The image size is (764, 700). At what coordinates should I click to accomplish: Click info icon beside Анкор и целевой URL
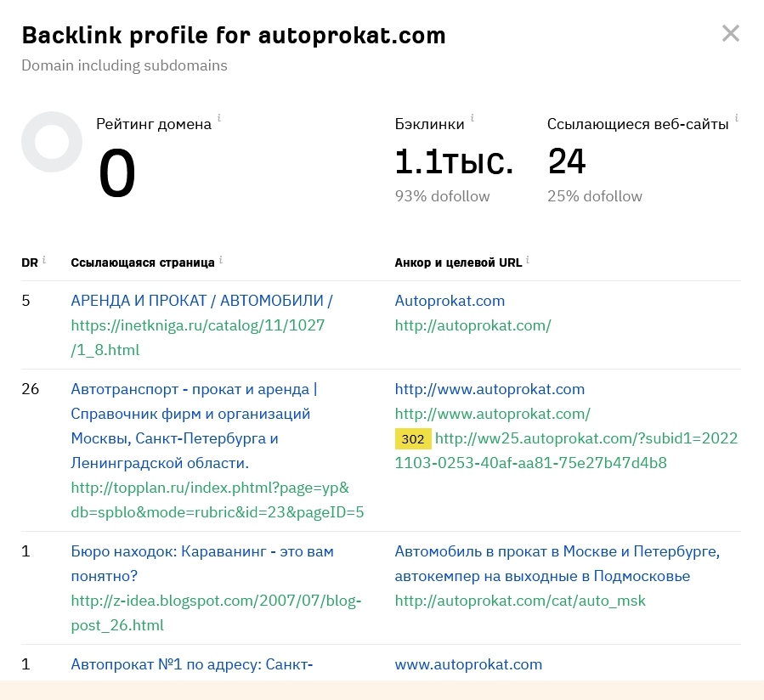(x=528, y=260)
